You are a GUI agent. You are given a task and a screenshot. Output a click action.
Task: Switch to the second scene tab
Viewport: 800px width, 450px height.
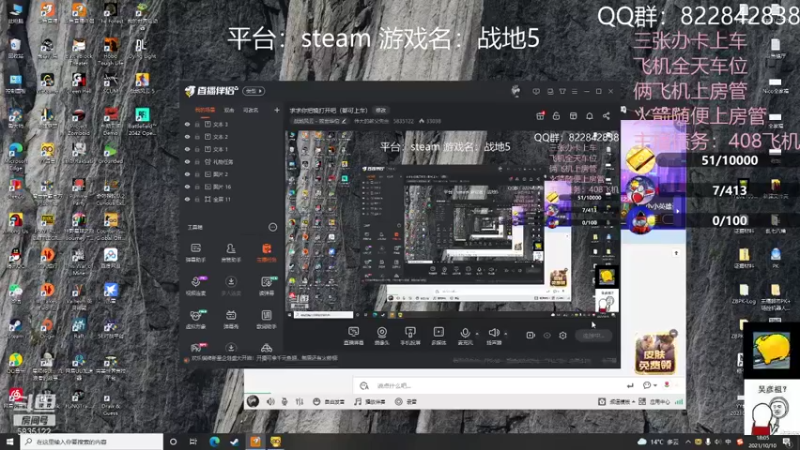tap(229, 110)
